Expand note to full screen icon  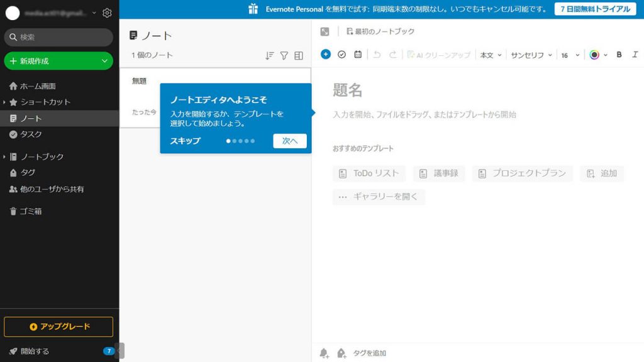(325, 31)
